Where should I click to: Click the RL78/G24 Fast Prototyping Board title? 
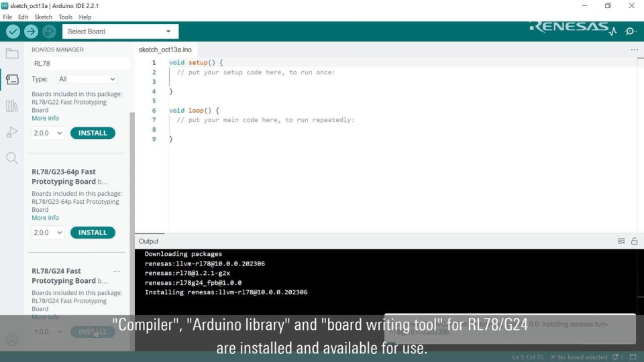click(x=64, y=276)
